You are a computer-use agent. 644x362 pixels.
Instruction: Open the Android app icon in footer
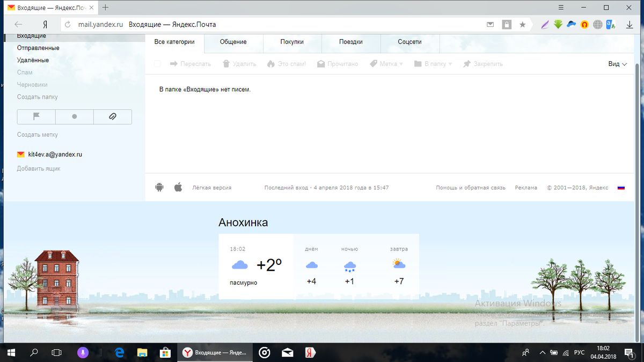159,187
